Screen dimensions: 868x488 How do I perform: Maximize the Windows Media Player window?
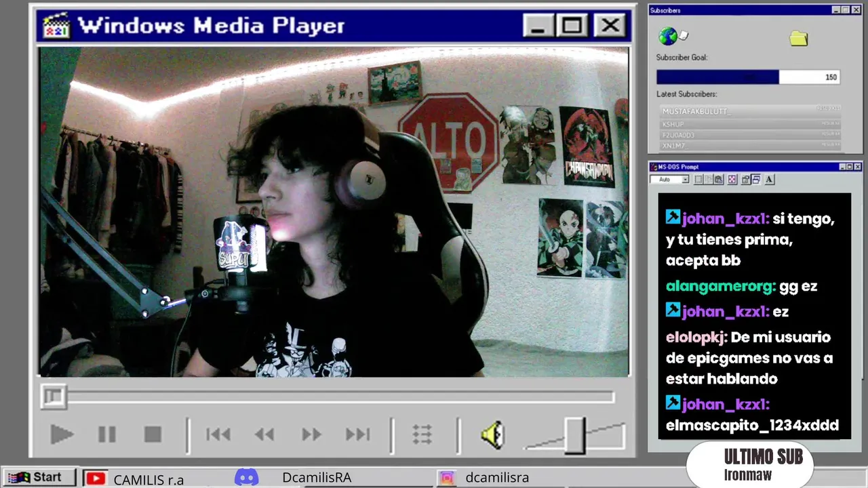click(x=573, y=26)
